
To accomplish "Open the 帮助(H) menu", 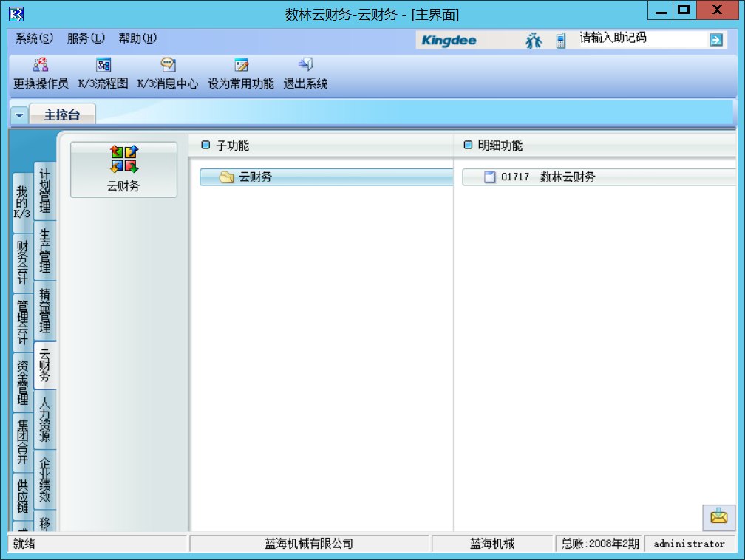I will tap(137, 38).
